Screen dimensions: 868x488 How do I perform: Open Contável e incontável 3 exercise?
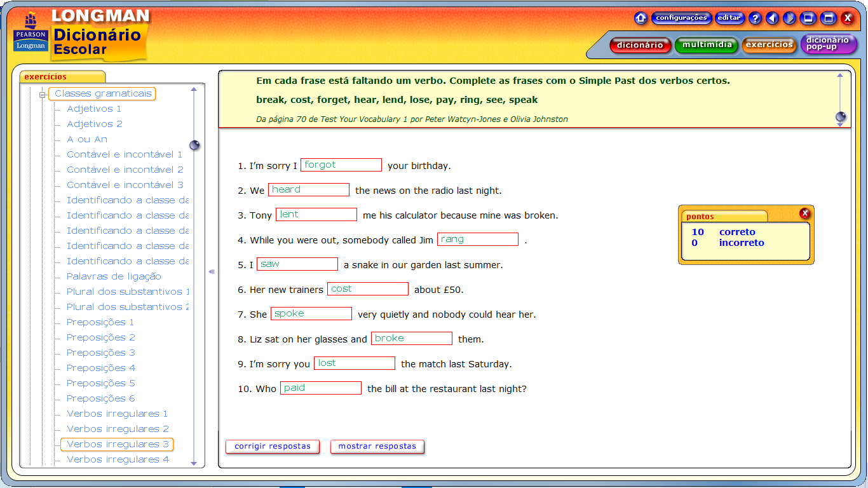point(125,185)
